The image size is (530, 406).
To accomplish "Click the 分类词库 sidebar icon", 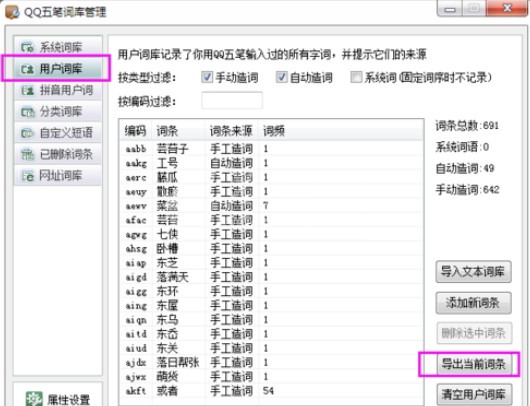I will pos(27,112).
